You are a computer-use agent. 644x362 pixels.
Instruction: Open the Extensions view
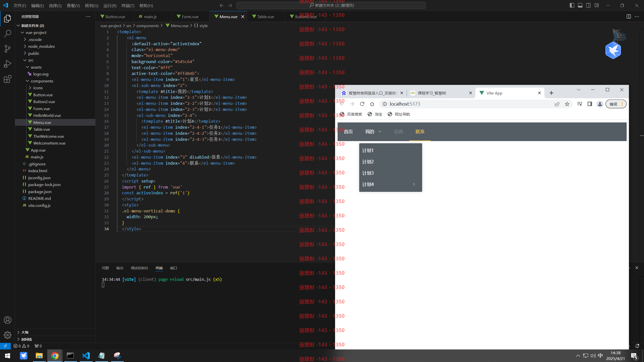click(x=8, y=79)
